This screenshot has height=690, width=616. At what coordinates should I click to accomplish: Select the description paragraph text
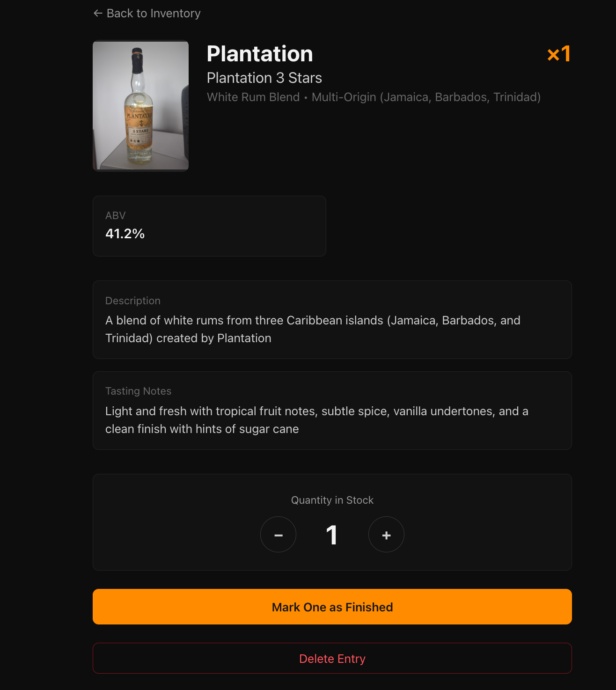click(x=313, y=329)
